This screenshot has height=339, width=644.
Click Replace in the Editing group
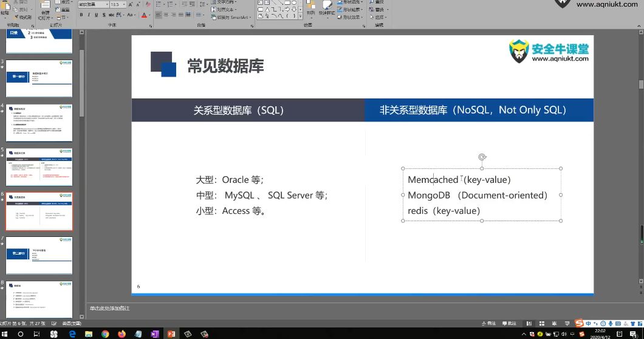377,10
